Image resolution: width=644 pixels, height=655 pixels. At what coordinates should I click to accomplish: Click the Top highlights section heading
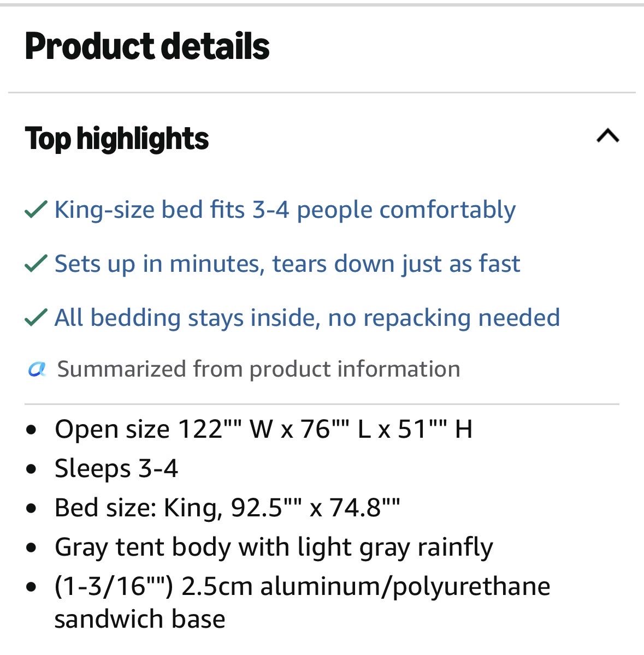coord(117,139)
